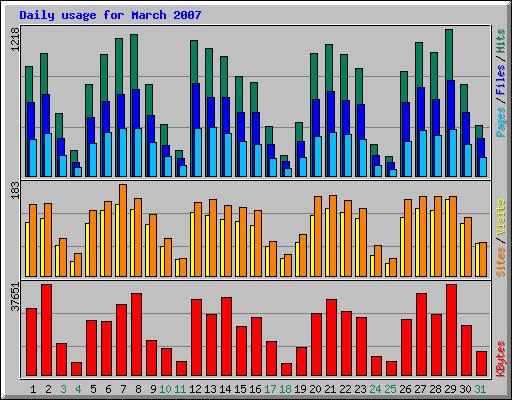Select the red KBytes bar for day 18
This screenshot has width=512, height=400.
[x=287, y=370]
